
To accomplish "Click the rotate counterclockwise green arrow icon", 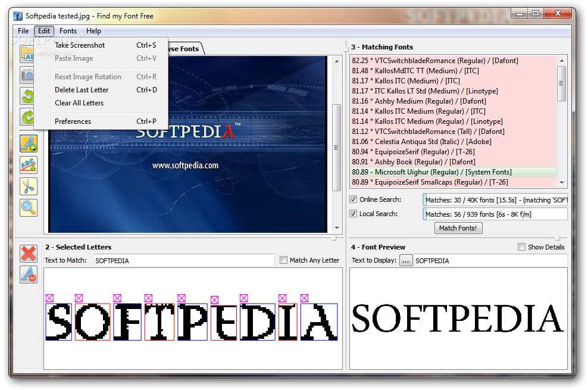I will click(x=27, y=96).
